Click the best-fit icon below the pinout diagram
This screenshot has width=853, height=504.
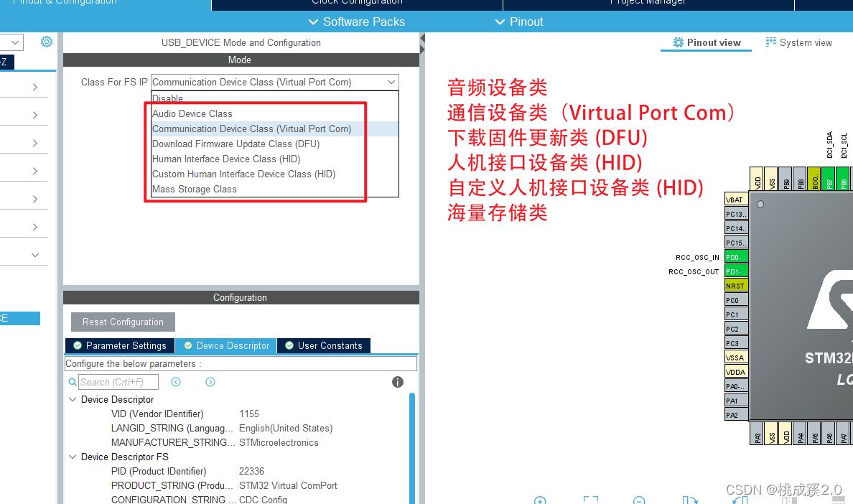point(590,499)
